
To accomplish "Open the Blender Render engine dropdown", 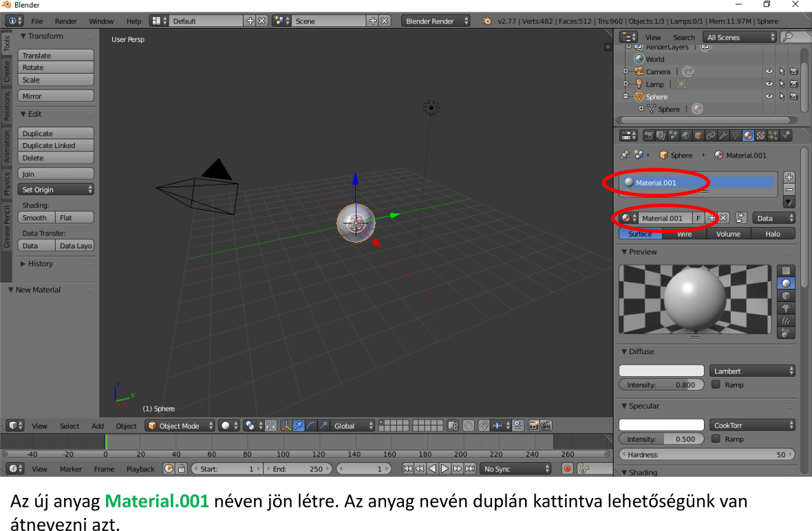I will (436, 21).
